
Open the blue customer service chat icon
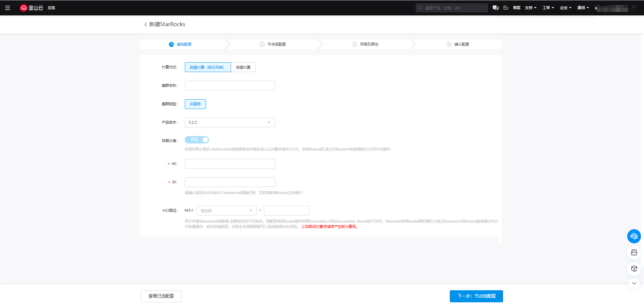pos(634,236)
